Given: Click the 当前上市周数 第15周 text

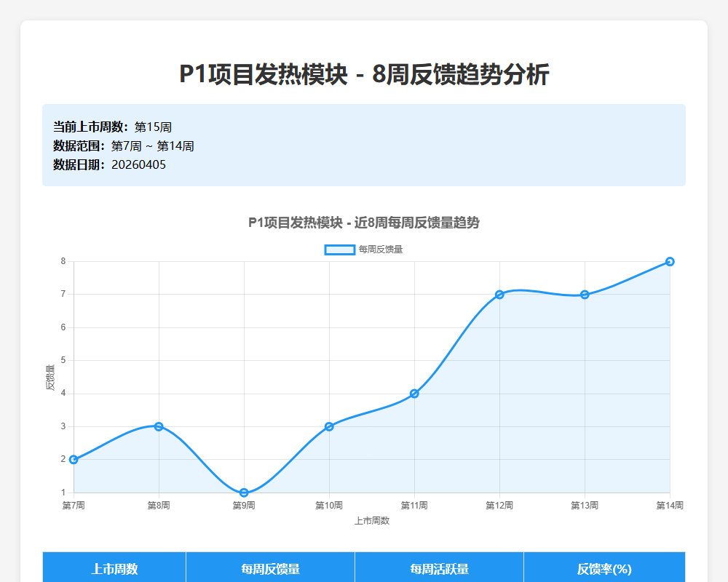Looking at the screenshot, I should coord(112,127).
